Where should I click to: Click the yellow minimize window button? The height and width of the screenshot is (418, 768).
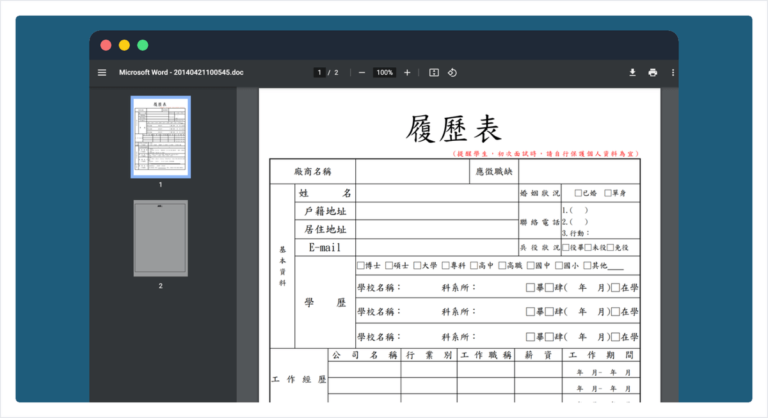tap(124, 45)
